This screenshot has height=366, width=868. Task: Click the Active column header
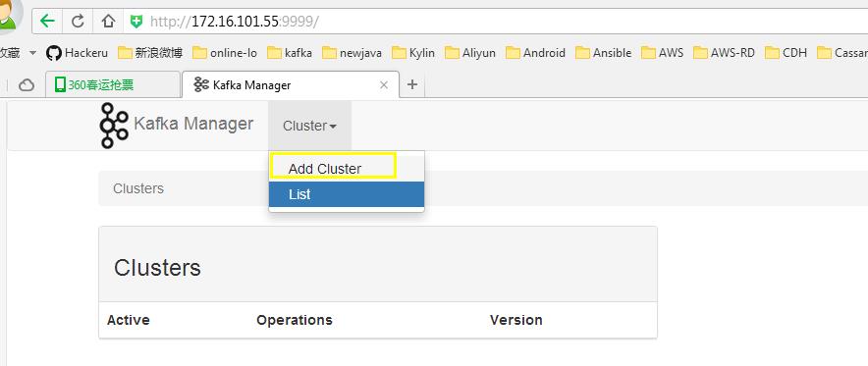[x=129, y=320]
